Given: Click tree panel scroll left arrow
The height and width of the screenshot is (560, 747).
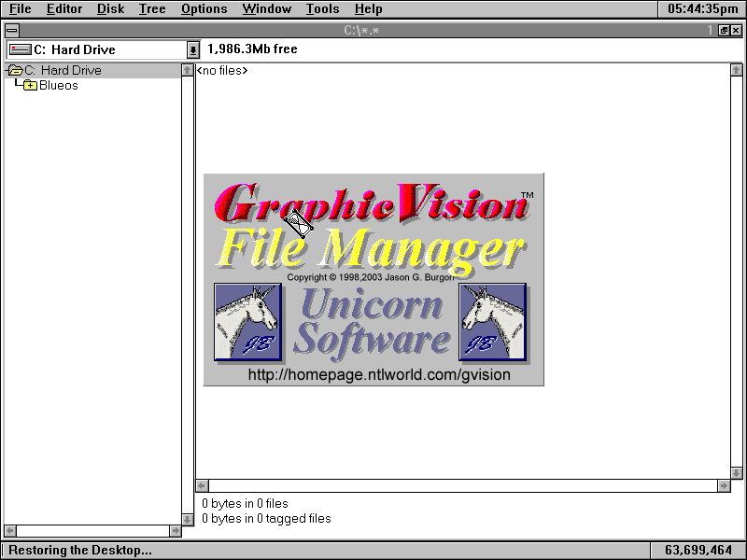Looking at the screenshot, I should (10, 530).
